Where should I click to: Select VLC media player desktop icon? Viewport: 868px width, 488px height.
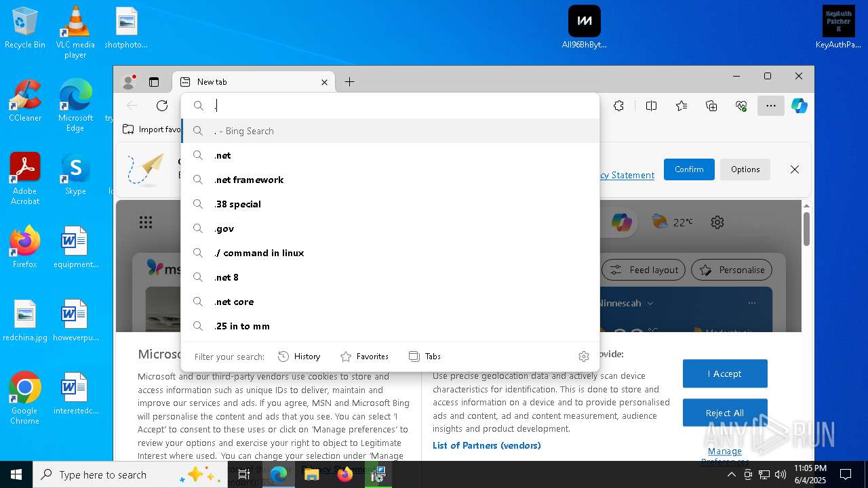point(75,33)
